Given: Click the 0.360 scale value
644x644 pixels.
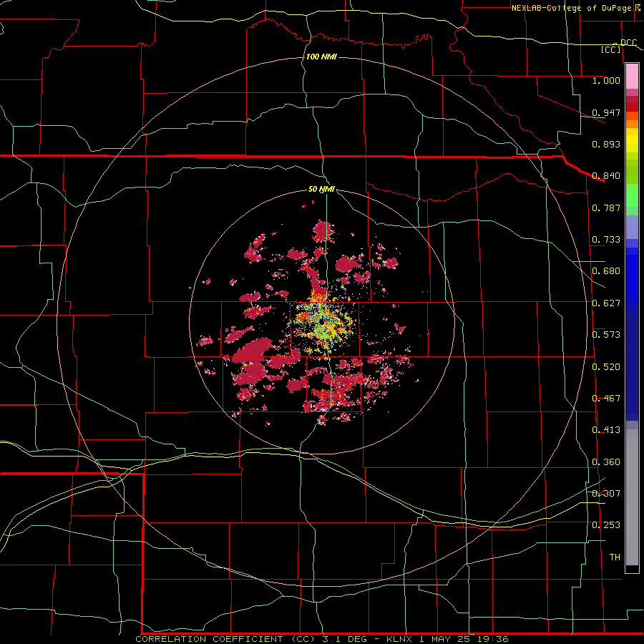Looking at the screenshot, I should click(x=606, y=462).
